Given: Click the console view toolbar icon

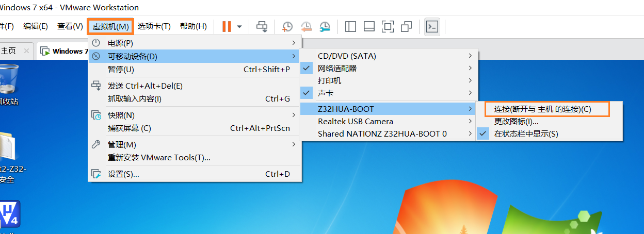Looking at the screenshot, I should click(432, 26).
